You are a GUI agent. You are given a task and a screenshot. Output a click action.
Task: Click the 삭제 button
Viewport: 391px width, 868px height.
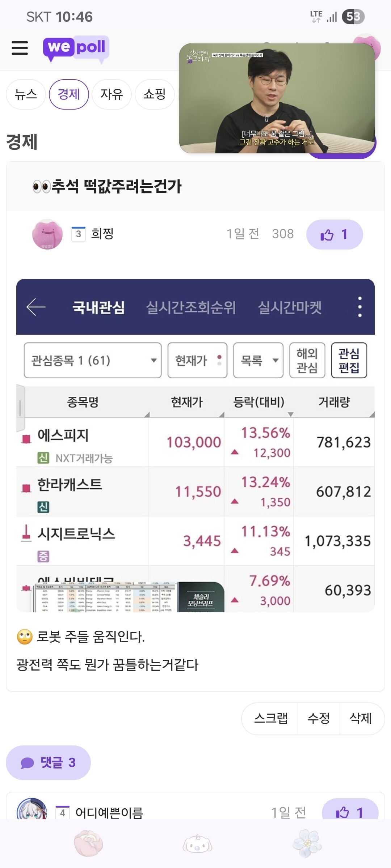click(361, 718)
